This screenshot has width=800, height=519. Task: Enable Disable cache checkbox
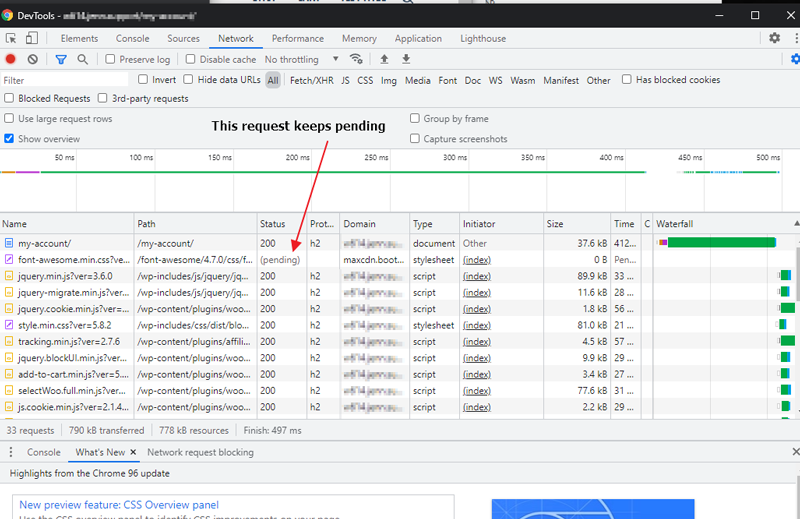190,59
